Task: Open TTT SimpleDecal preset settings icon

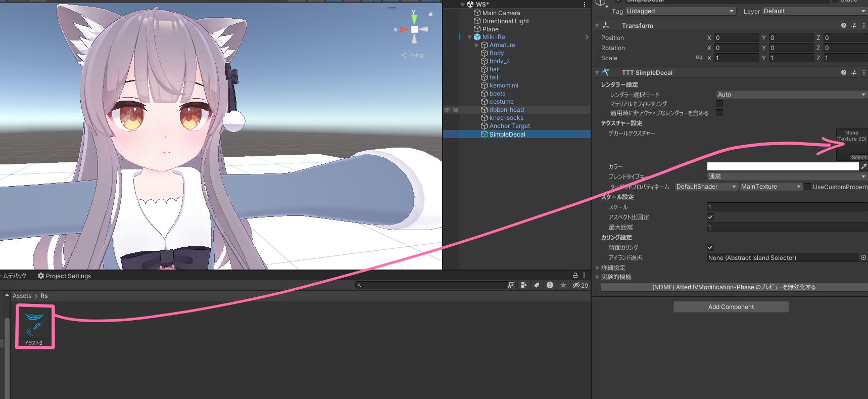Action: click(853, 72)
